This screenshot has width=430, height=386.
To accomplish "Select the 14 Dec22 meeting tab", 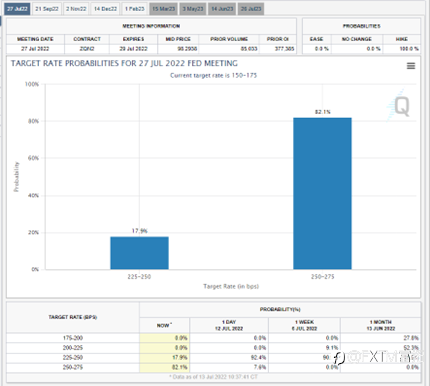I will tap(105, 9).
